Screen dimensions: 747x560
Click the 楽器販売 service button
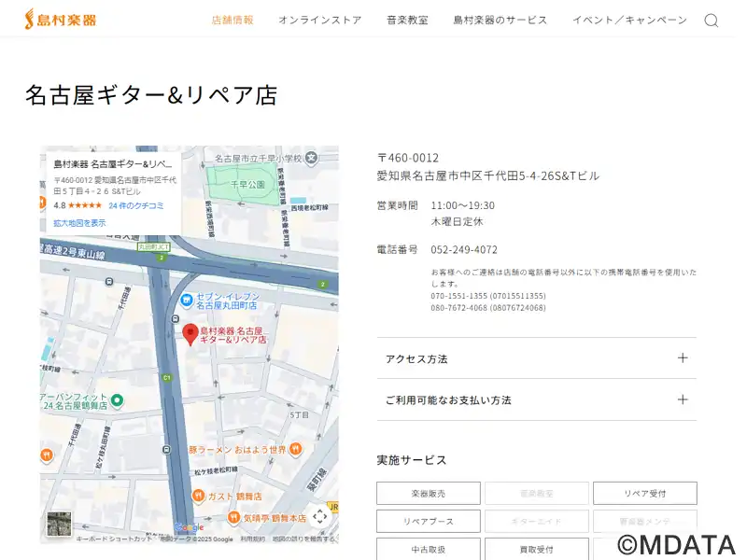[x=429, y=493]
